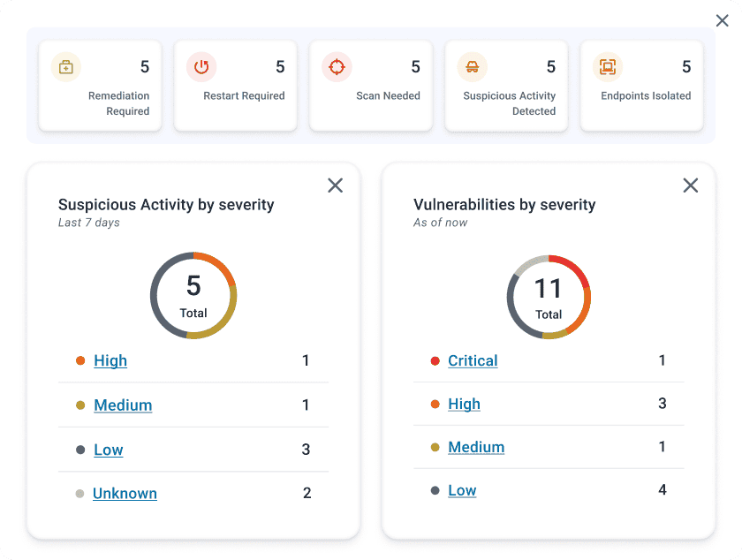Image resolution: width=742 pixels, height=560 pixels.
Task: Open Medium suspicious activity link
Action: 123,405
